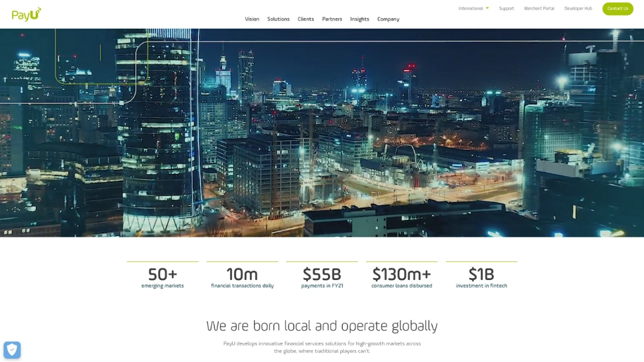Go to the Partners menu item
Image resolution: width=644 pixels, height=362 pixels.
tap(332, 19)
